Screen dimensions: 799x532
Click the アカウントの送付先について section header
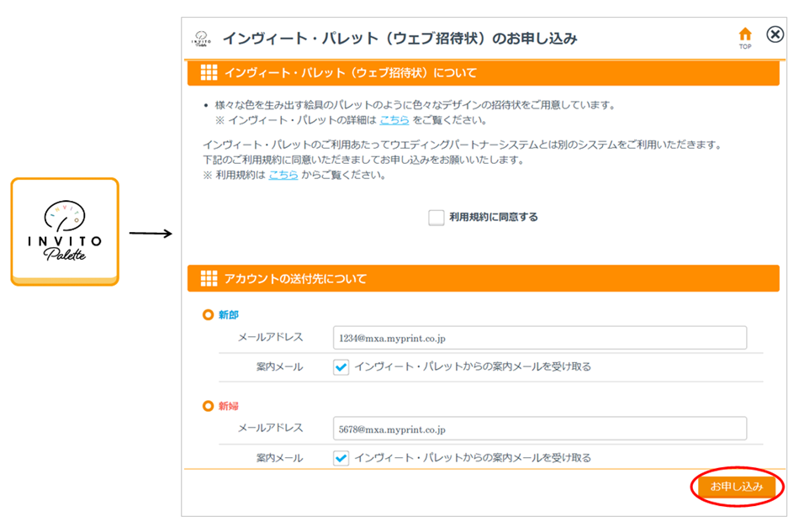coord(295,278)
